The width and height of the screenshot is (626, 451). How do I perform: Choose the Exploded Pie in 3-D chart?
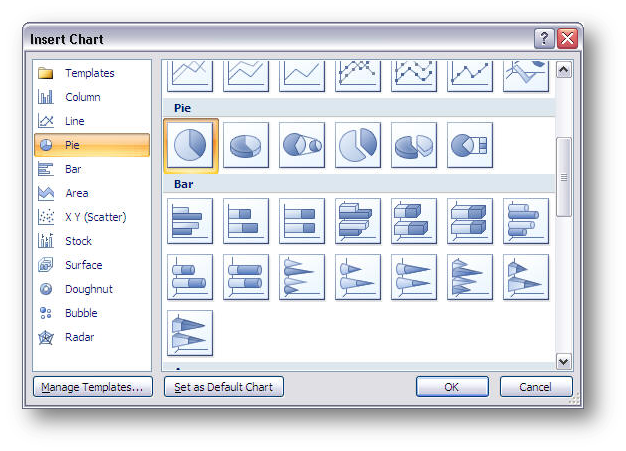pyautogui.click(x=414, y=145)
